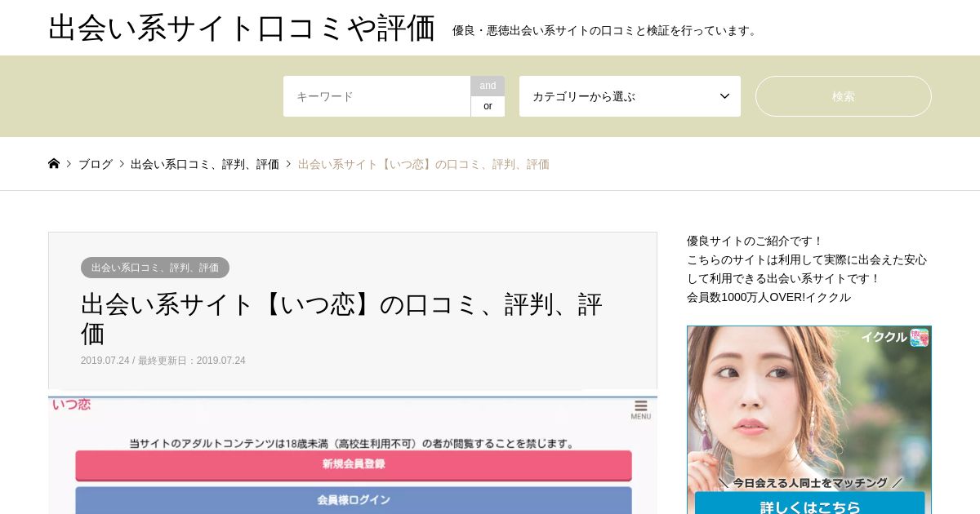Go to ブログ in breadcrumb
Viewport: 980px width, 514px height.
pyautogui.click(x=96, y=164)
